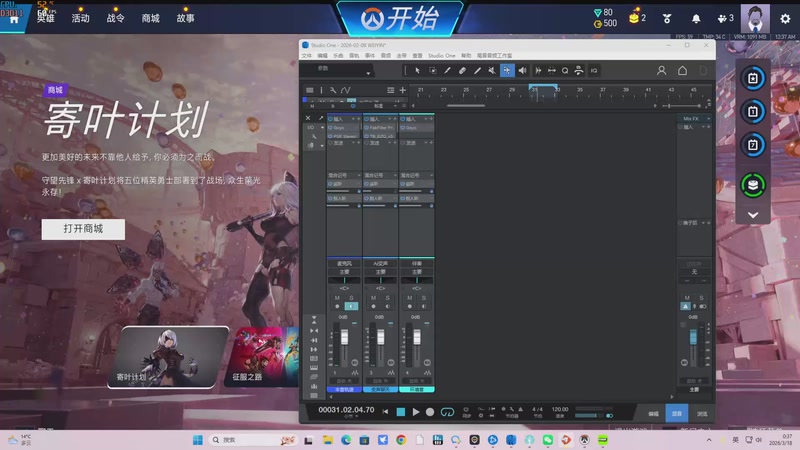Viewport: 800px width, 450px height.
Task: Mute the second mixer channel
Action: 373,297
